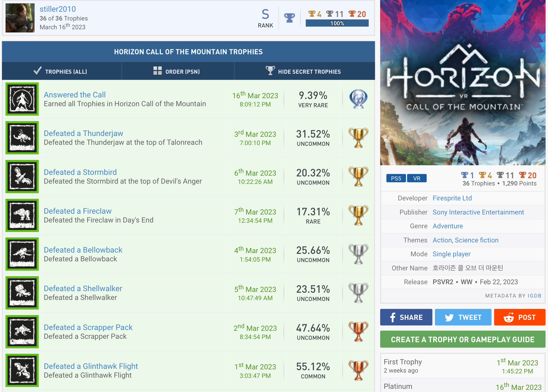Click the Defeated a Thunderjaw trophy image
The width and height of the screenshot is (548, 392).
click(22, 138)
